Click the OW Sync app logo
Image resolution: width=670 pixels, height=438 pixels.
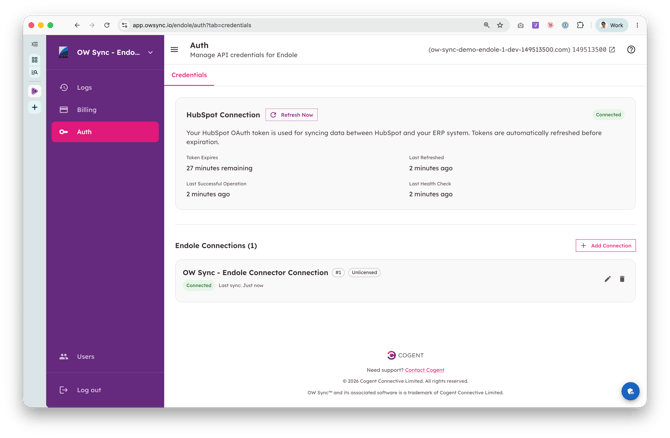(64, 52)
